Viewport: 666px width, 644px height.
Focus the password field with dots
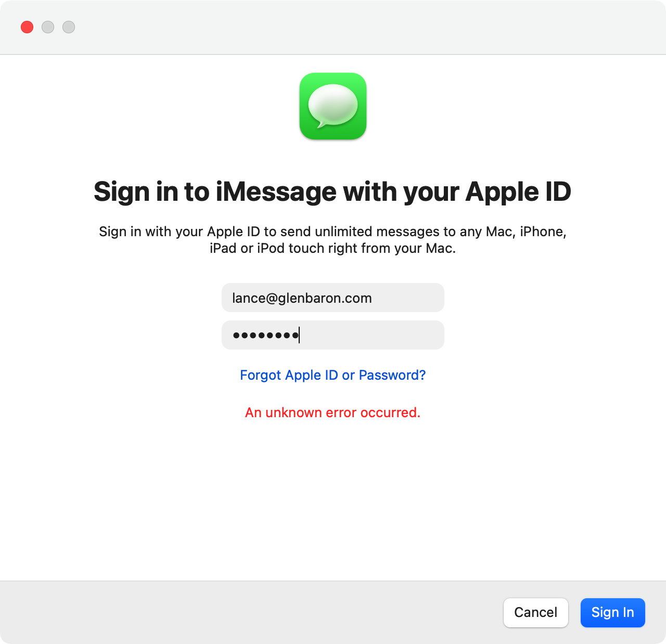[x=333, y=335]
